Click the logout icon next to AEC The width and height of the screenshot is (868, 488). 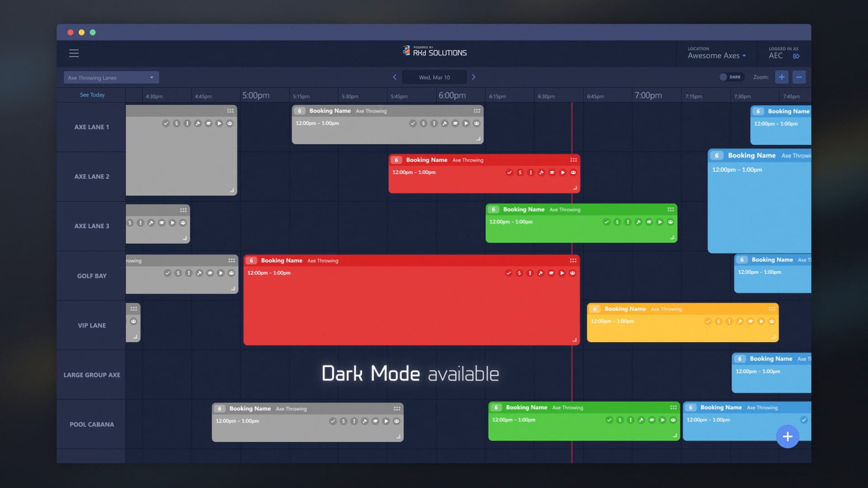tap(796, 56)
